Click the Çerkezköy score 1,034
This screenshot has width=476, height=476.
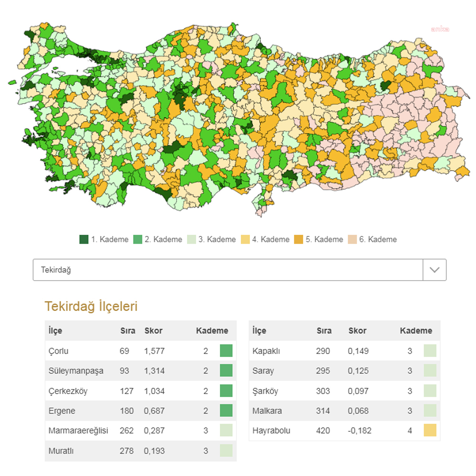click(154, 391)
